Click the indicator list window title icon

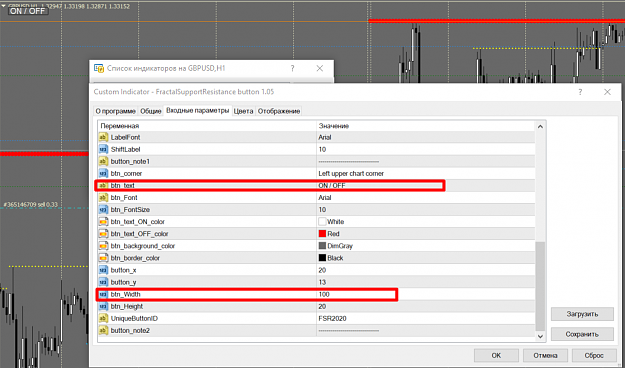98,68
